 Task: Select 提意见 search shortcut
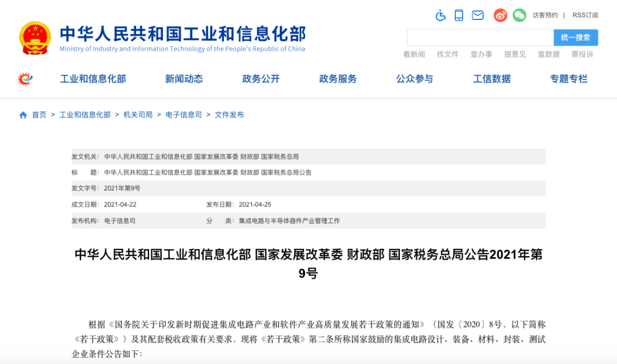coord(515,54)
